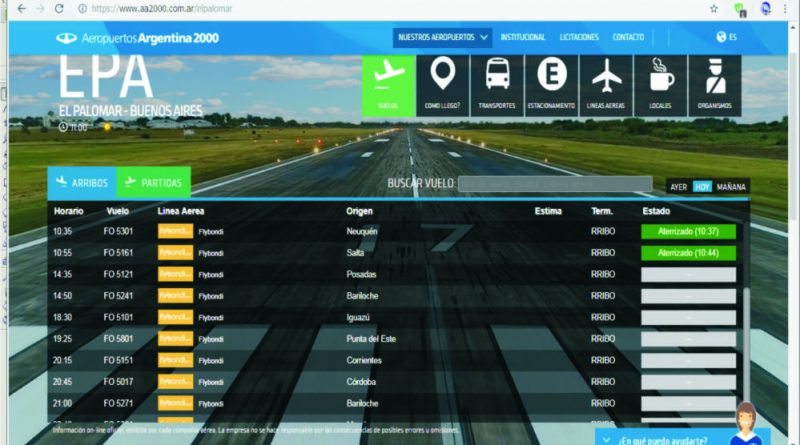Viewport: 800px width, 445px height.
Task: Click the browser address bar URL
Action: click(162, 9)
